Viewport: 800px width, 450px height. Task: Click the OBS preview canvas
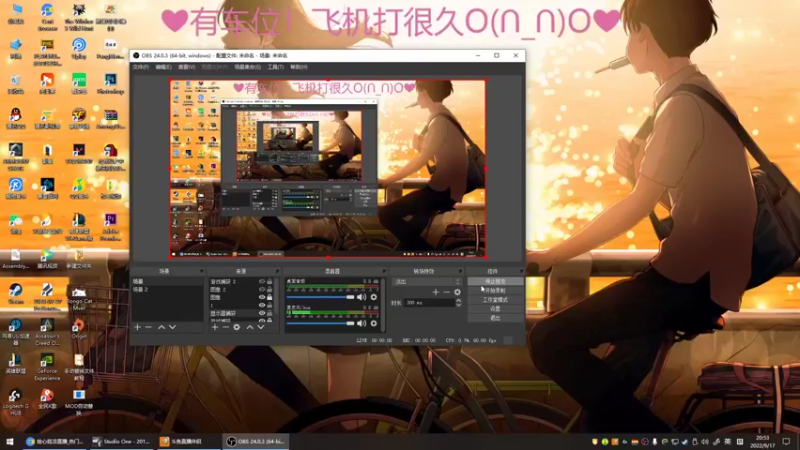point(328,168)
